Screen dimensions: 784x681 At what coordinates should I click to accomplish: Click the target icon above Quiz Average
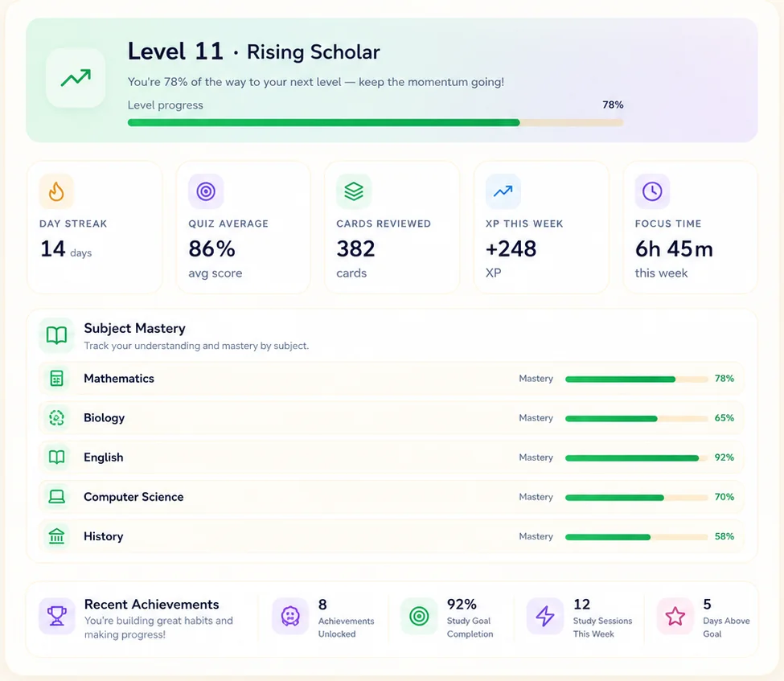[206, 191]
